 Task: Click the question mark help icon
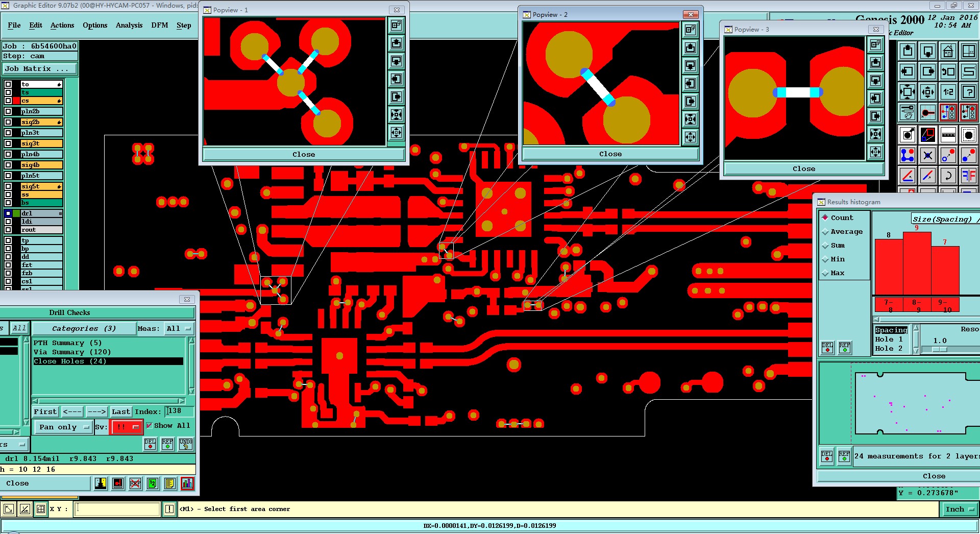pyautogui.click(x=968, y=92)
